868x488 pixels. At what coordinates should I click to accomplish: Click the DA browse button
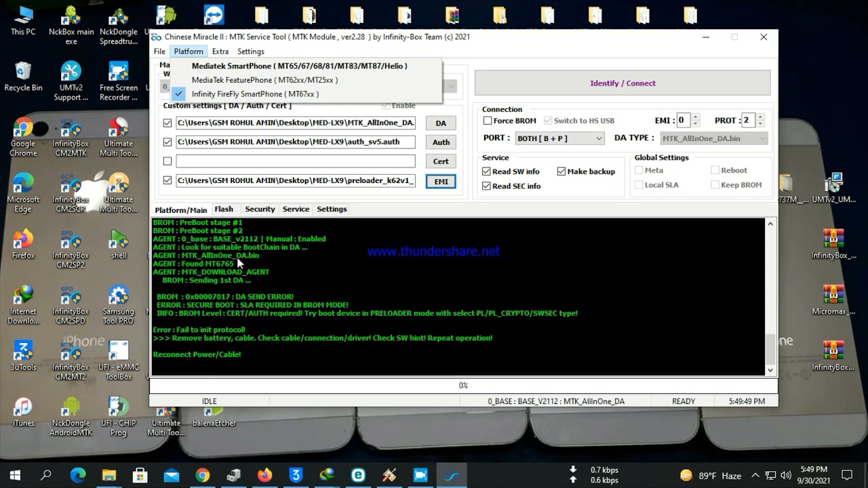[x=441, y=123]
